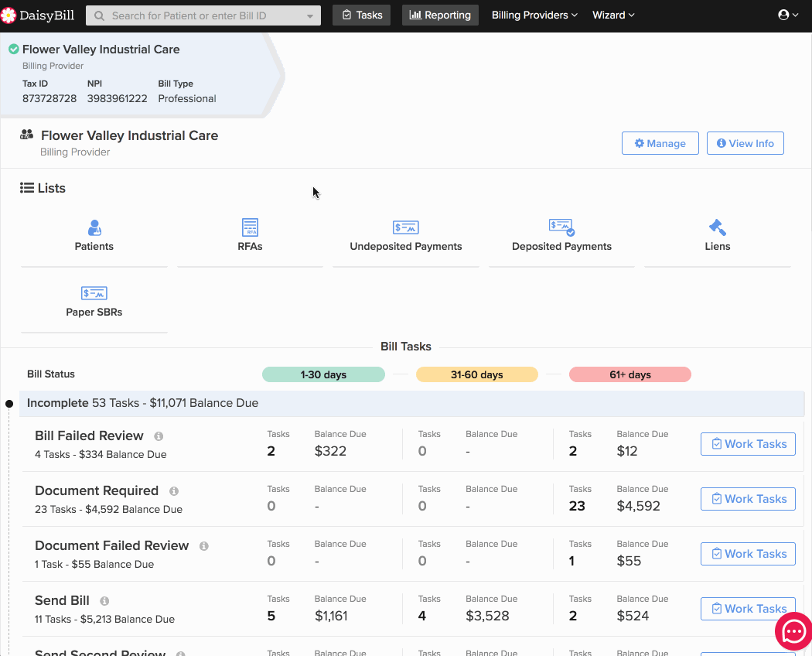Click the View Info button
The height and width of the screenshot is (656, 812).
[745, 143]
